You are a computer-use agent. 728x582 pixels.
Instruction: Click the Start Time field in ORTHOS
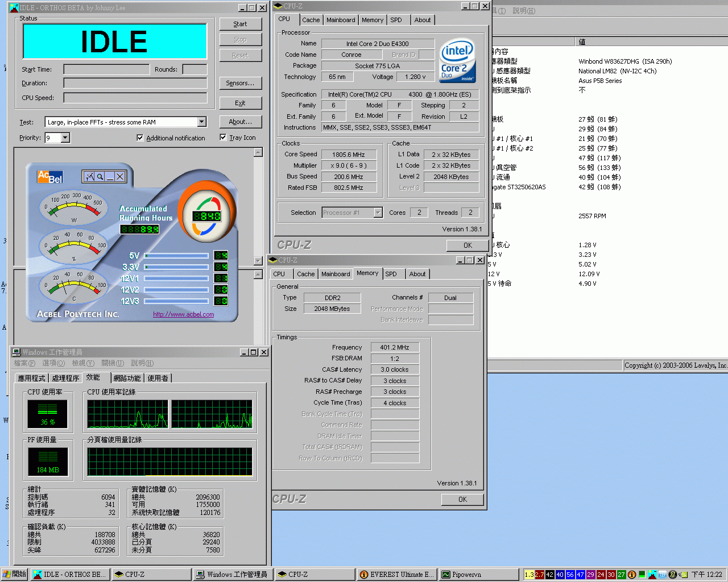coord(107,69)
